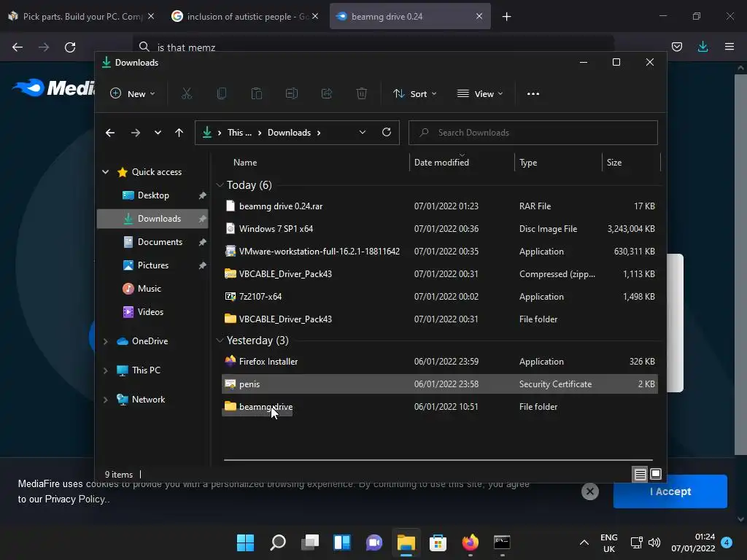Reload the Firefox page
747x560 pixels.
coord(70,47)
